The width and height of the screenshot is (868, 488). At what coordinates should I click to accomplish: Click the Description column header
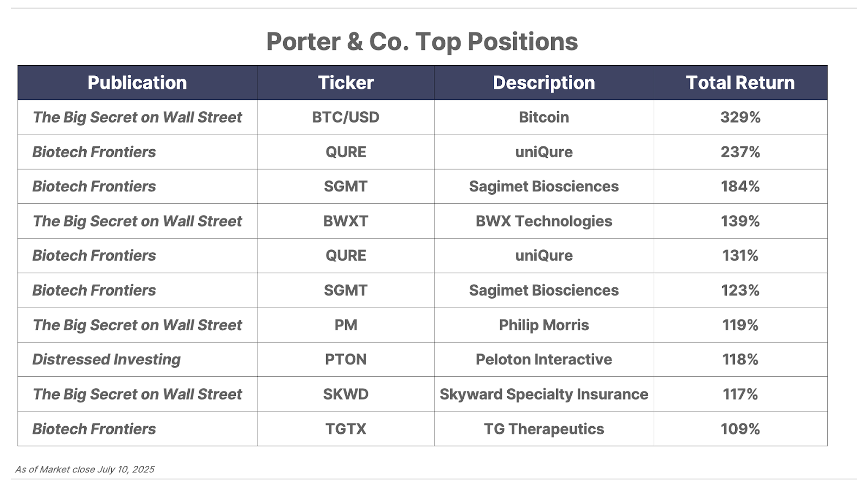[544, 82]
